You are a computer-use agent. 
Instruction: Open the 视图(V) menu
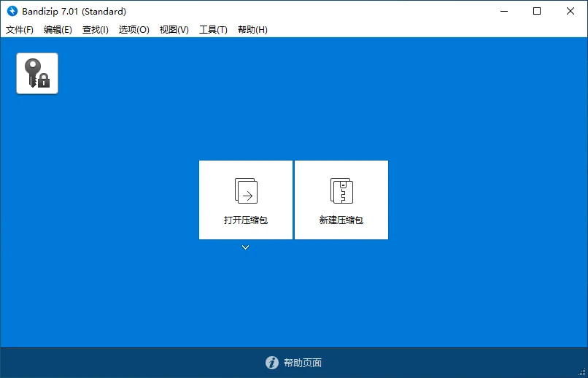(x=174, y=30)
